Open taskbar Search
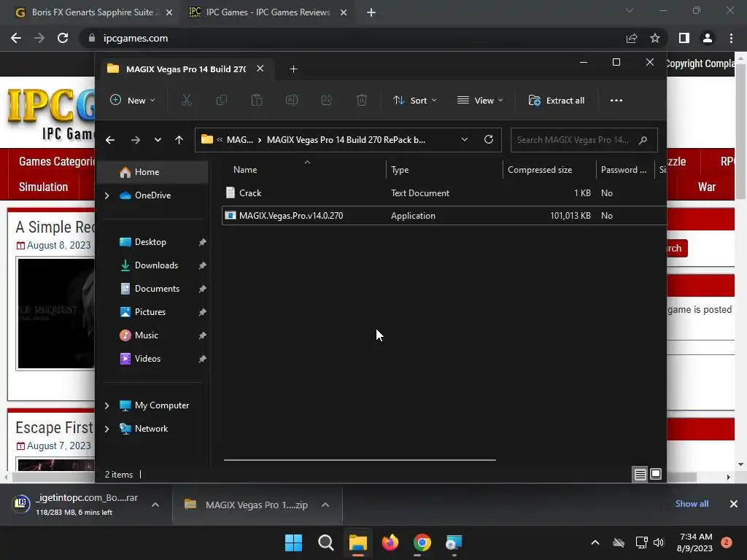This screenshot has height=560, width=747. [326, 542]
